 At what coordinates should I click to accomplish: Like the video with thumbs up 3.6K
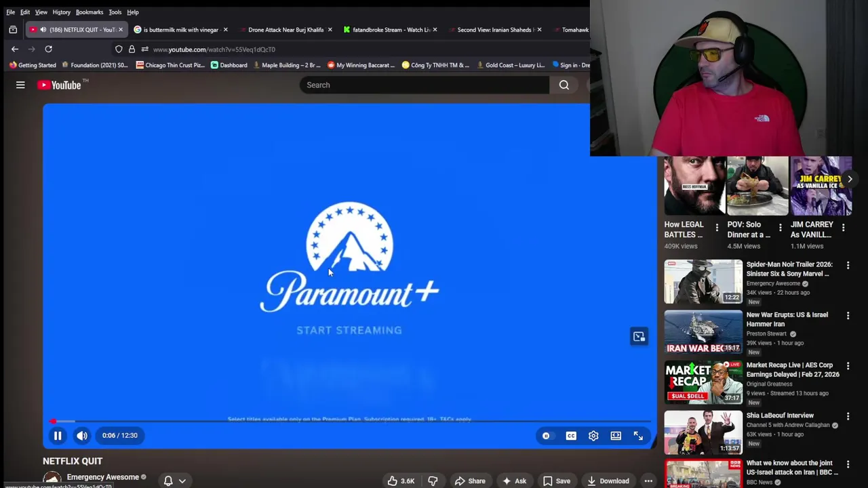[401, 481]
